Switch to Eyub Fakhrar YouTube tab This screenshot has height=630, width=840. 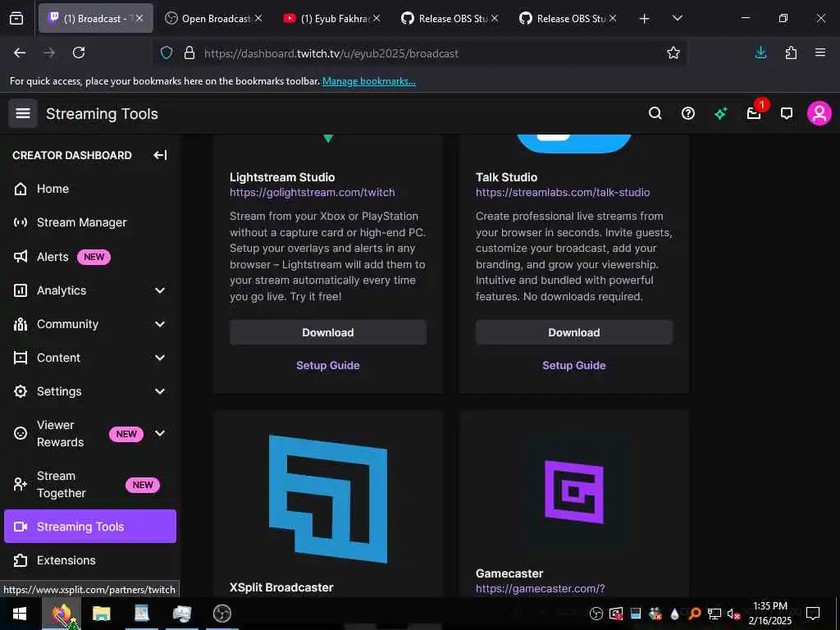point(332,18)
